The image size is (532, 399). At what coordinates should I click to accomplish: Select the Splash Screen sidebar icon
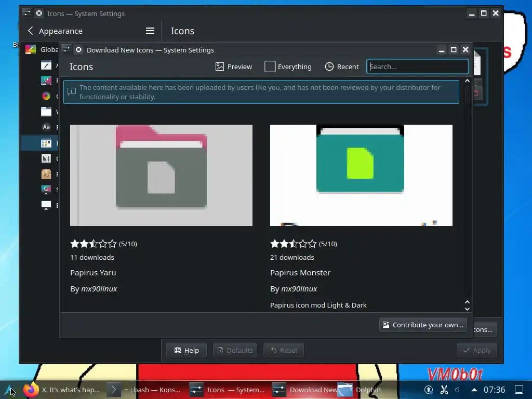pyautogui.click(x=46, y=189)
